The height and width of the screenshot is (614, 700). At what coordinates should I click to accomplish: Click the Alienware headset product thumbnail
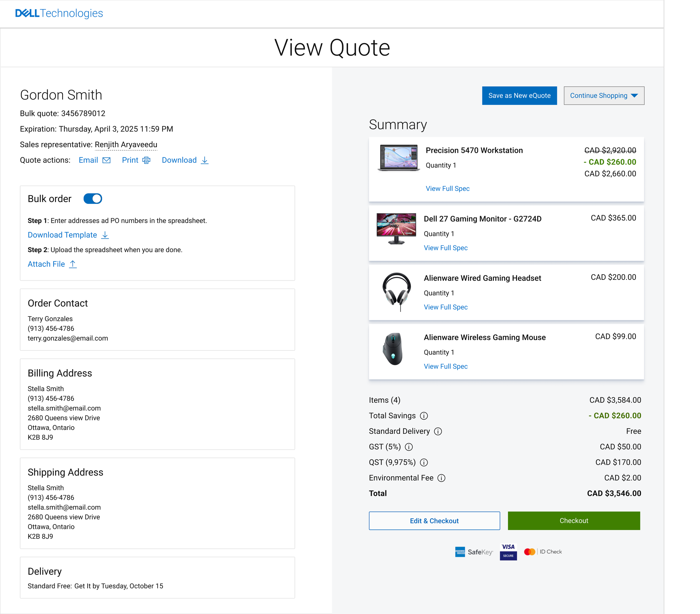[x=396, y=292]
